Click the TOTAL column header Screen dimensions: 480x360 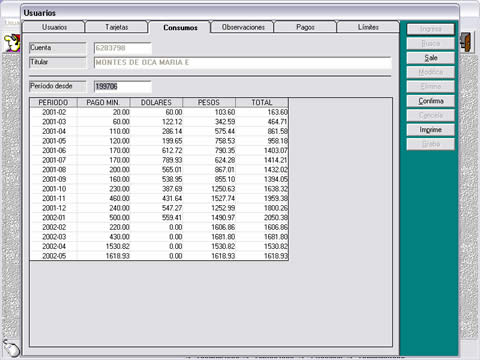262,103
